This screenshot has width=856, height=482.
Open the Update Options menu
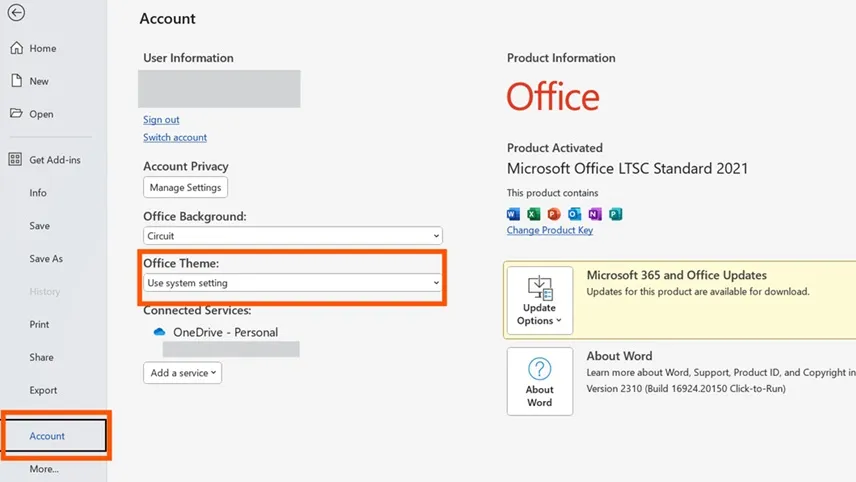(x=539, y=301)
